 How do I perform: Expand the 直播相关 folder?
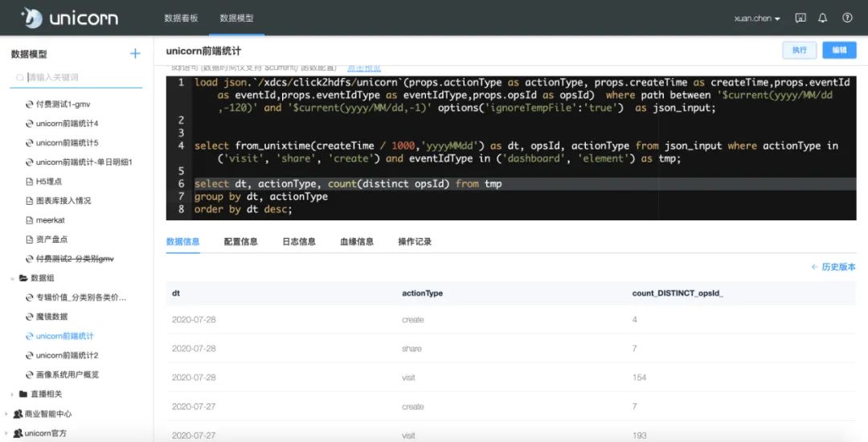coord(11,395)
